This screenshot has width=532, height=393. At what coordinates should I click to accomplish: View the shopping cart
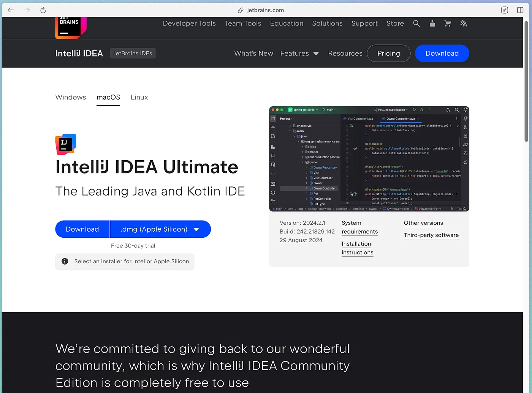click(x=448, y=23)
